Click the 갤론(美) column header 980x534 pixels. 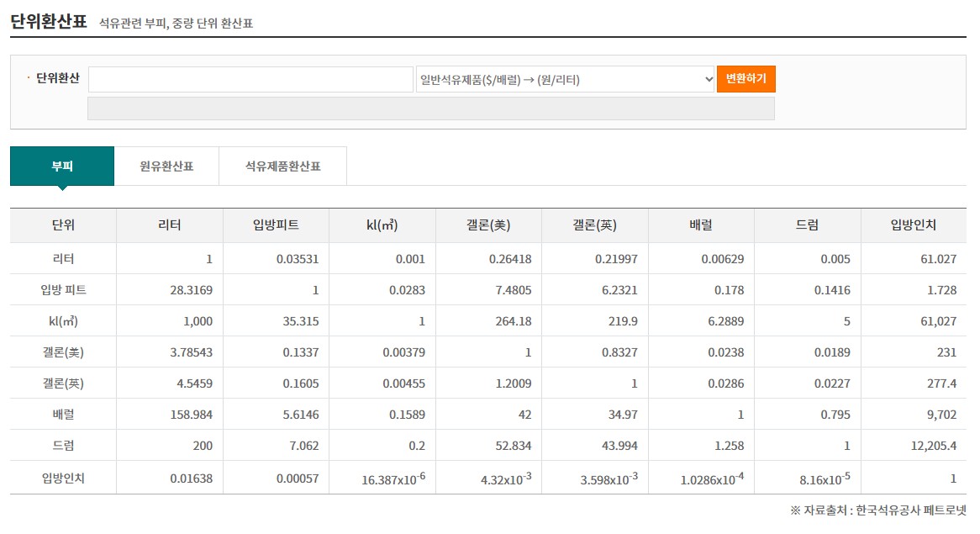coord(488,225)
